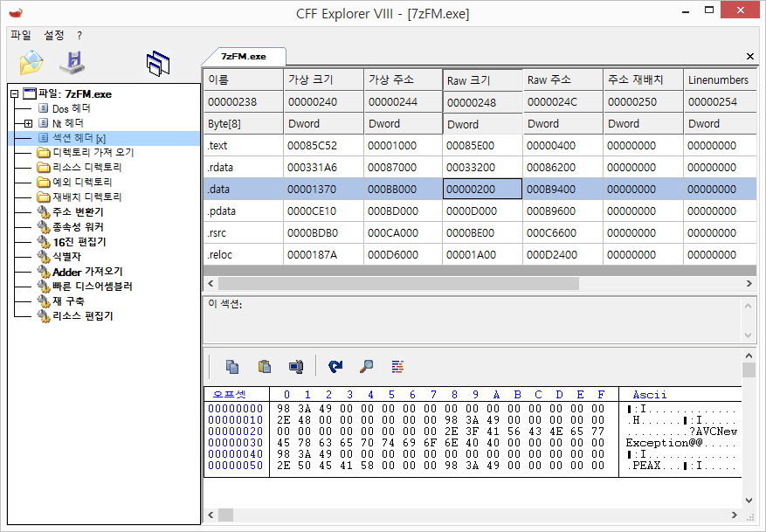
Task: Click the Dos 헤더 page icon
Action: (43, 108)
